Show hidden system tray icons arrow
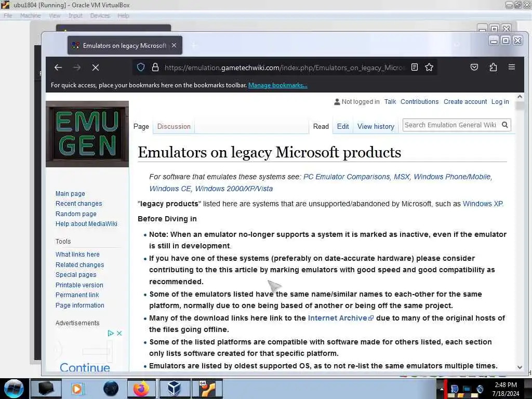The image size is (532, 399). coord(442,389)
